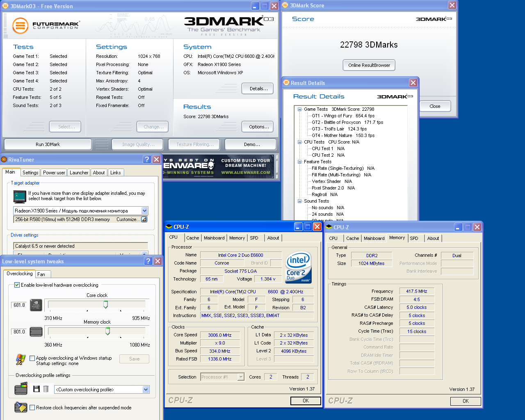Click the overclocking profile chip icon
The width and height of the screenshot is (525, 420).
pyautogui.click(x=21, y=388)
